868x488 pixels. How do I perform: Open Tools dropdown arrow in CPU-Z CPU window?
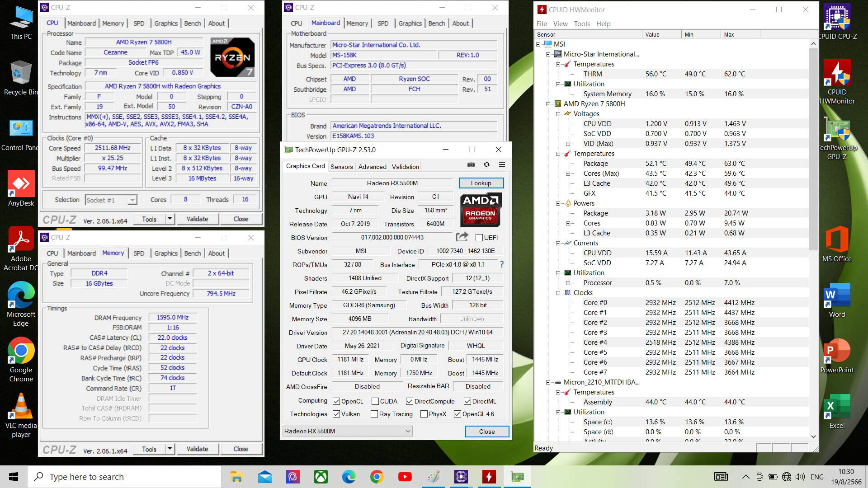click(170, 219)
